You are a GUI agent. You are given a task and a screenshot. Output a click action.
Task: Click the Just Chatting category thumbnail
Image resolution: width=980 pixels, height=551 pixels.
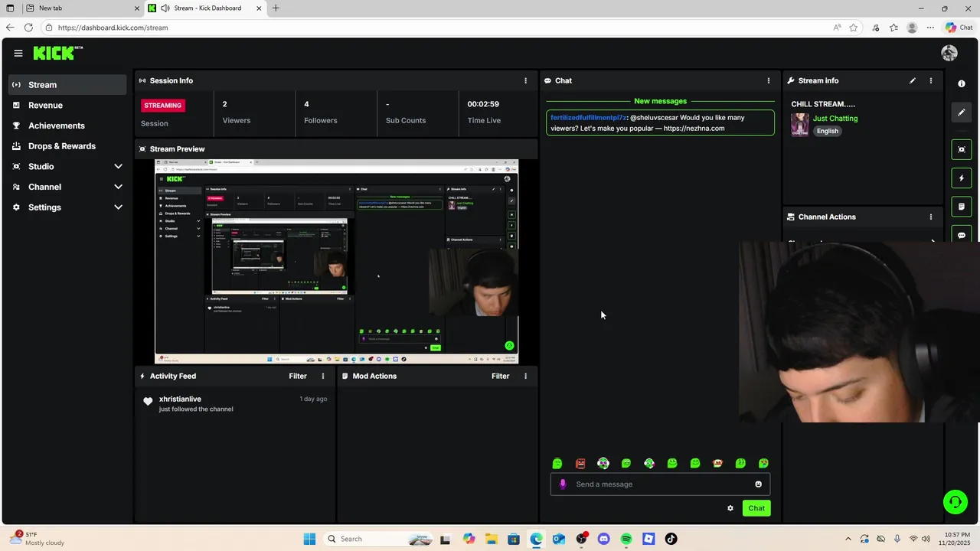coord(800,125)
